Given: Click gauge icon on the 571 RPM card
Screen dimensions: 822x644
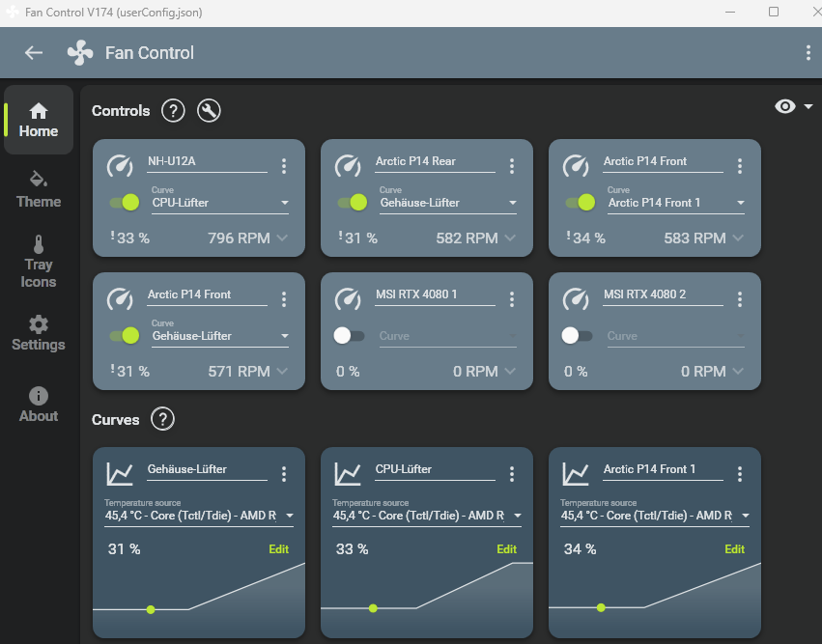Looking at the screenshot, I should point(120,298).
